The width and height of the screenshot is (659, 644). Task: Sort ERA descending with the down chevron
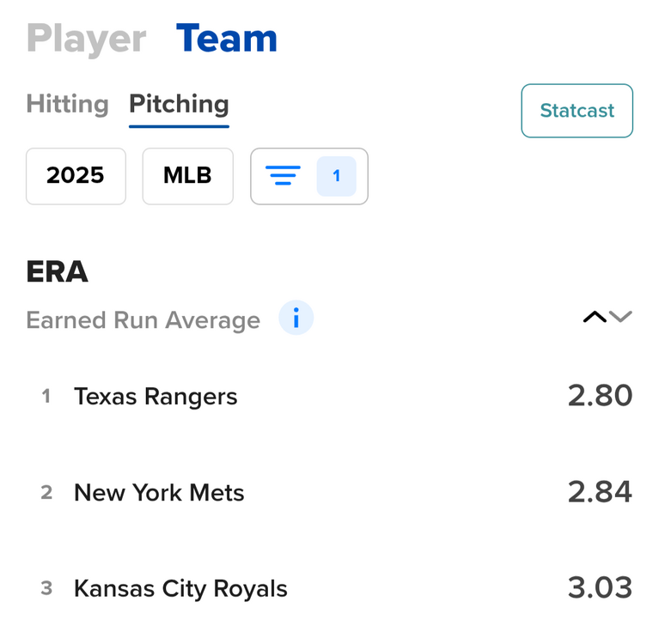point(620,318)
